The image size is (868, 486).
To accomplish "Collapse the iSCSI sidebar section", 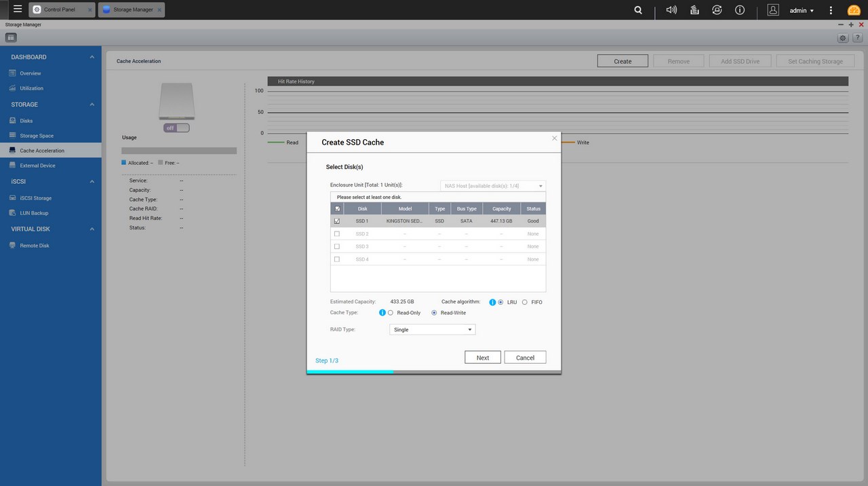I will [92, 182].
